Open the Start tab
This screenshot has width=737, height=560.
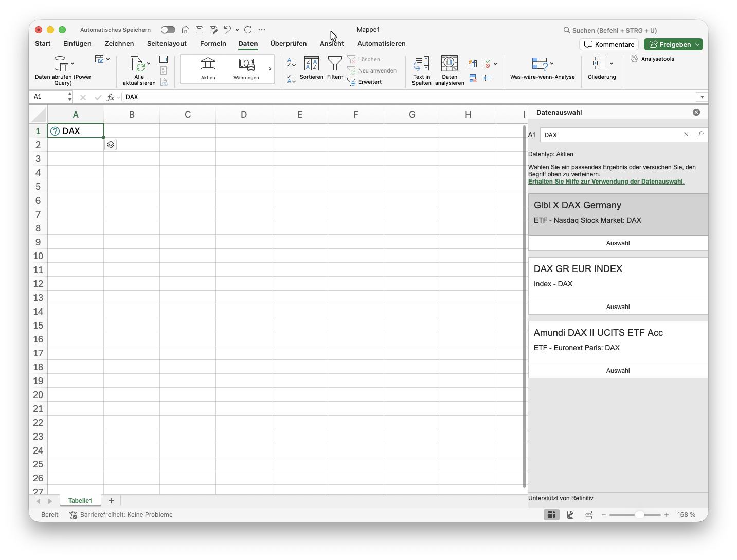click(x=43, y=44)
